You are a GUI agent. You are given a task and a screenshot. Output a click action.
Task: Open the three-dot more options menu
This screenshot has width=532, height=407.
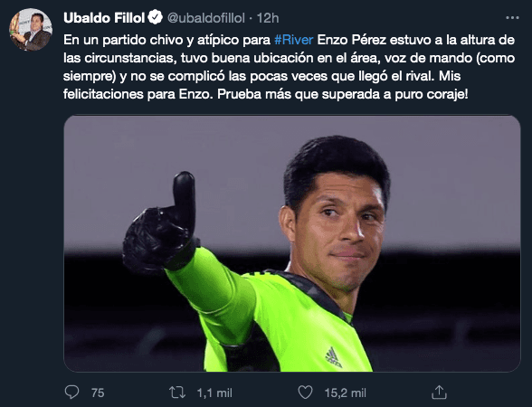512,18
